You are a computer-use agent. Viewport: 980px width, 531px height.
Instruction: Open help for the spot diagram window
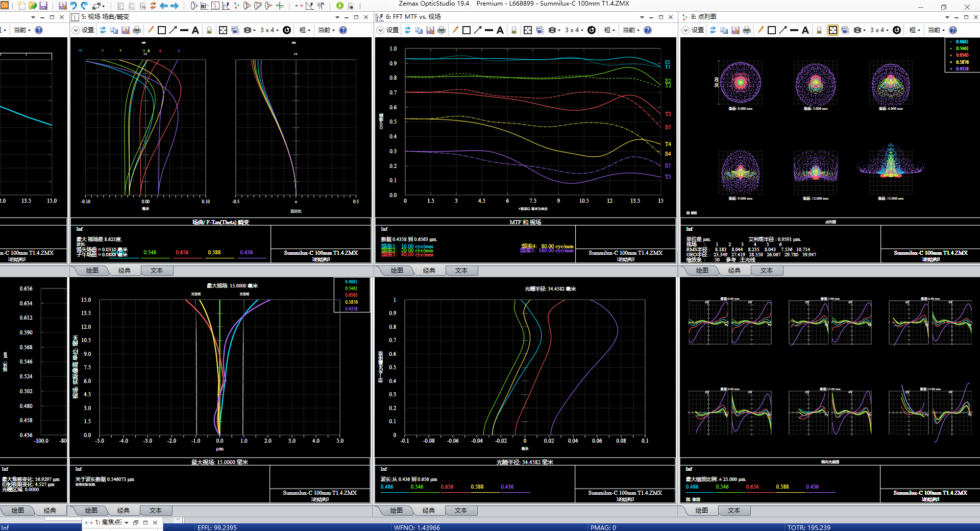(x=952, y=30)
